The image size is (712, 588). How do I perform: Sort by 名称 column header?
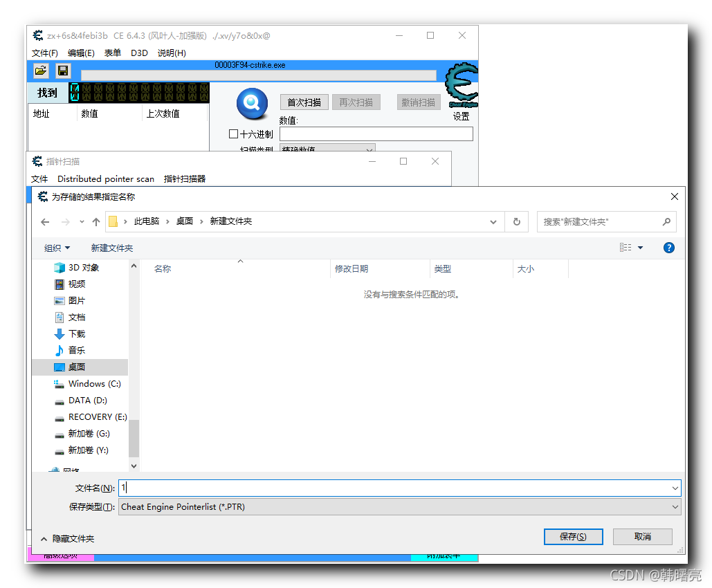(163, 269)
